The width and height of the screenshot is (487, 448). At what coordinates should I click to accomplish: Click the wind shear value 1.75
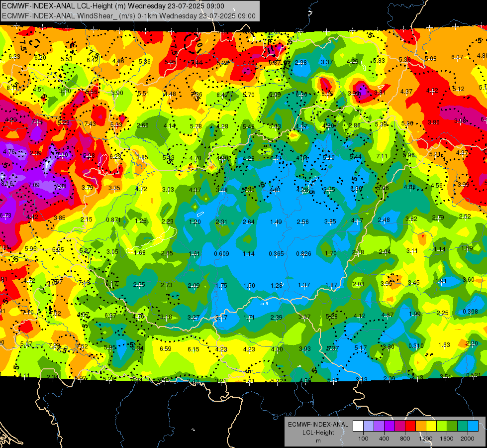click(x=221, y=285)
